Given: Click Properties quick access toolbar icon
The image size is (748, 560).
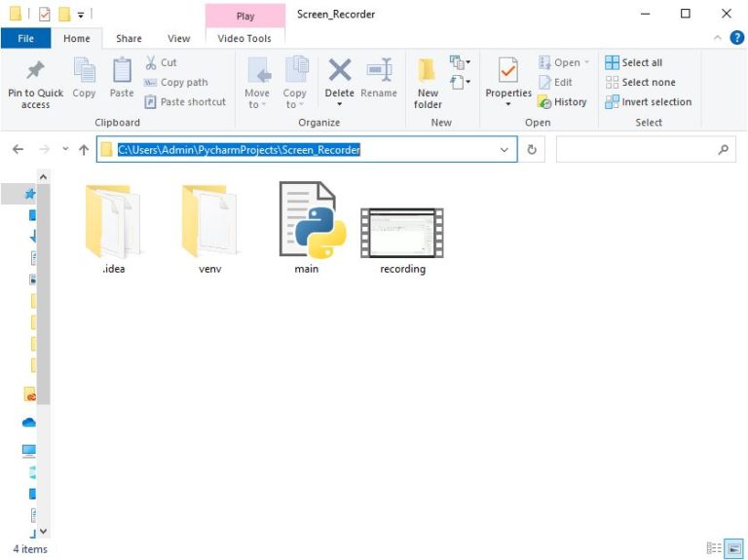Looking at the screenshot, I should (x=45, y=15).
